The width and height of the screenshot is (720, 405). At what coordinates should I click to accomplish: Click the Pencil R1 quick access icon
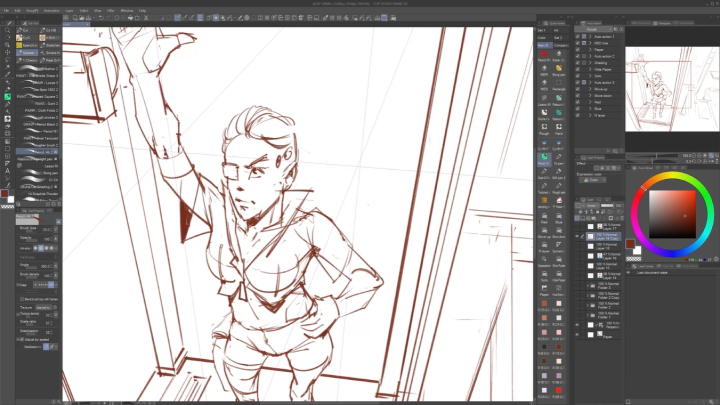point(544,55)
